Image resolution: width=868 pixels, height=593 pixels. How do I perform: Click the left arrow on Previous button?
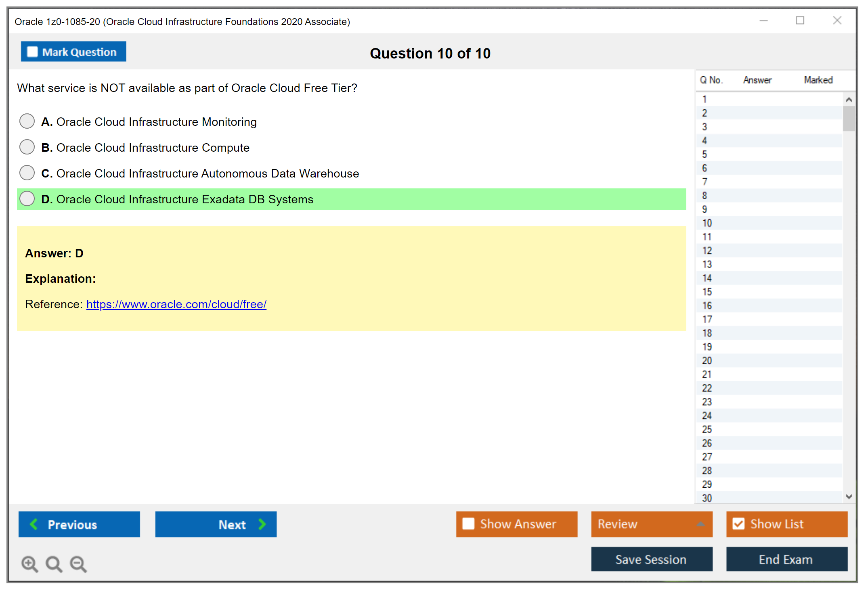click(34, 524)
